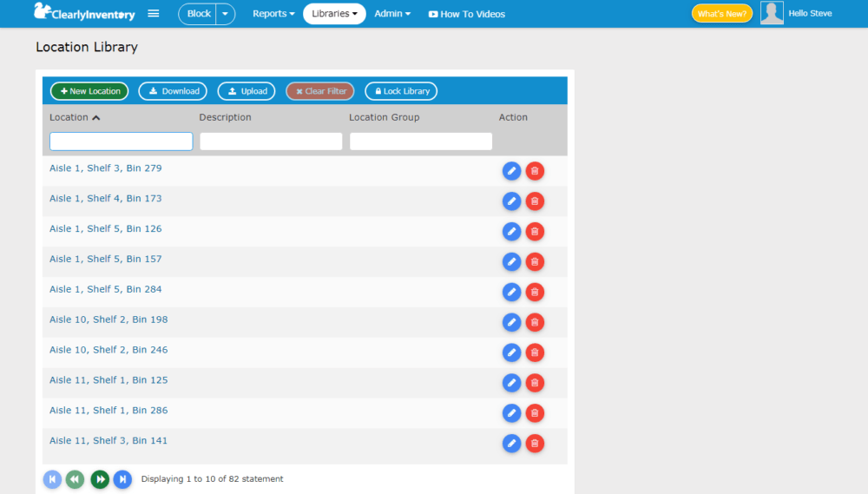Edit Aisle 11, Shelf 3, Bin 141
The height and width of the screenshot is (494, 868).
click(511, 444)
